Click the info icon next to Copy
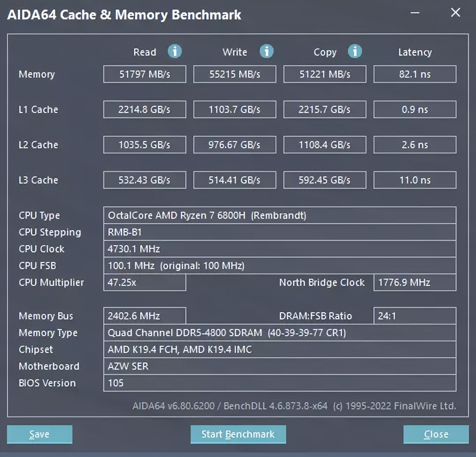Screen dimensions: 476x457 tap(355, 52)
